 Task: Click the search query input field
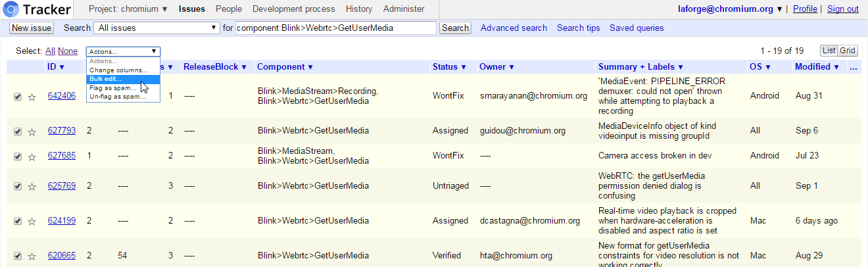[x=335, y=28]
